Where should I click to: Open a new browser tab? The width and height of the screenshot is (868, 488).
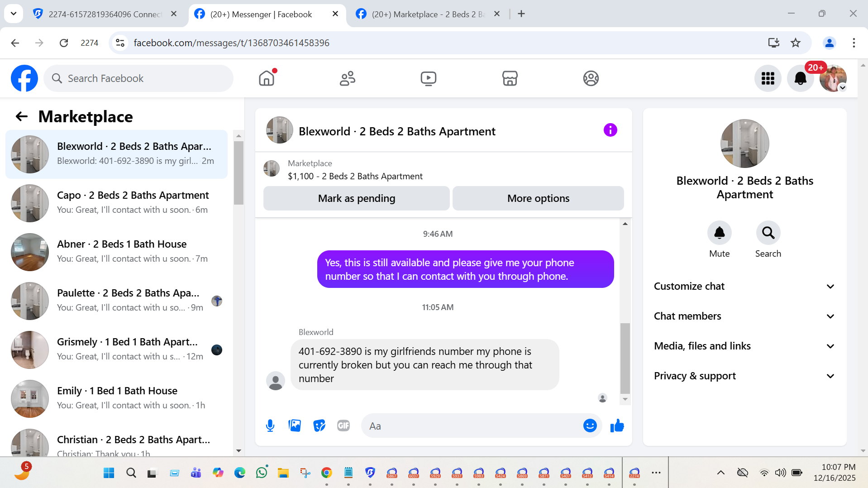tap(521, 14)
